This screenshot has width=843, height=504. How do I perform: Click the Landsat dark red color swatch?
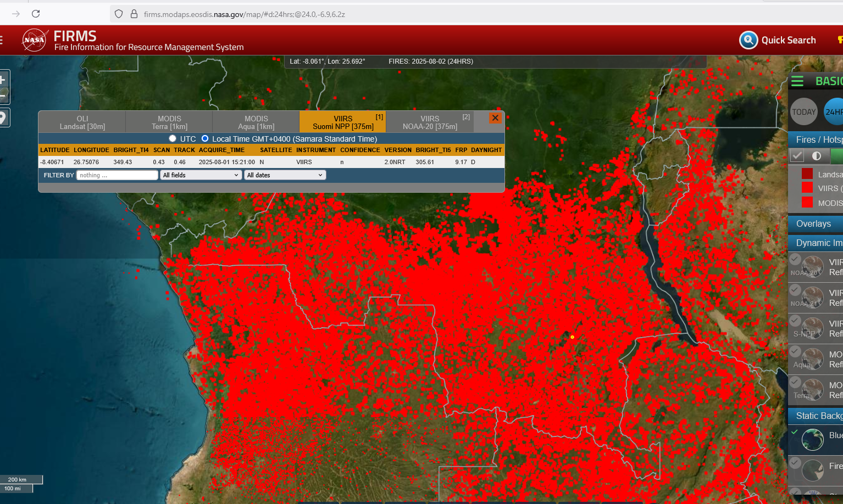tap(807, 173)
